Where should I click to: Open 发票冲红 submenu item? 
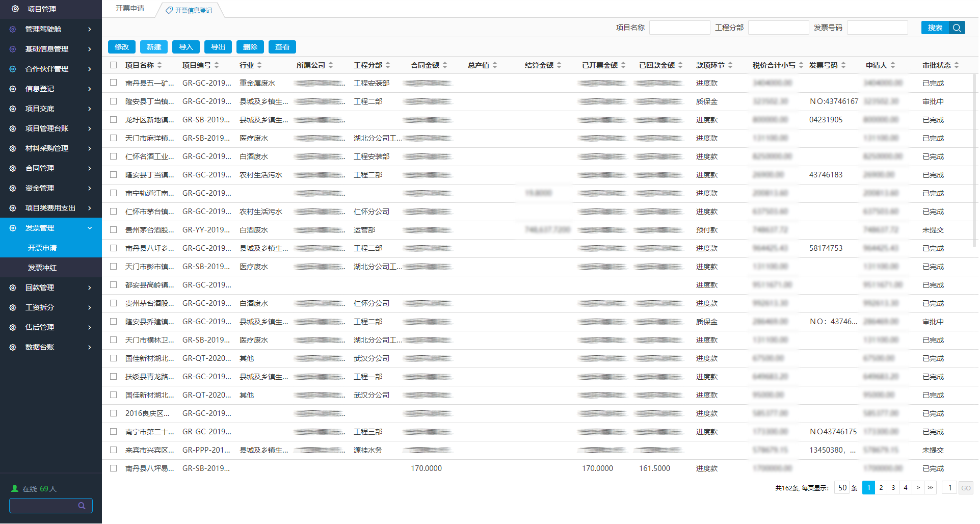42,268
